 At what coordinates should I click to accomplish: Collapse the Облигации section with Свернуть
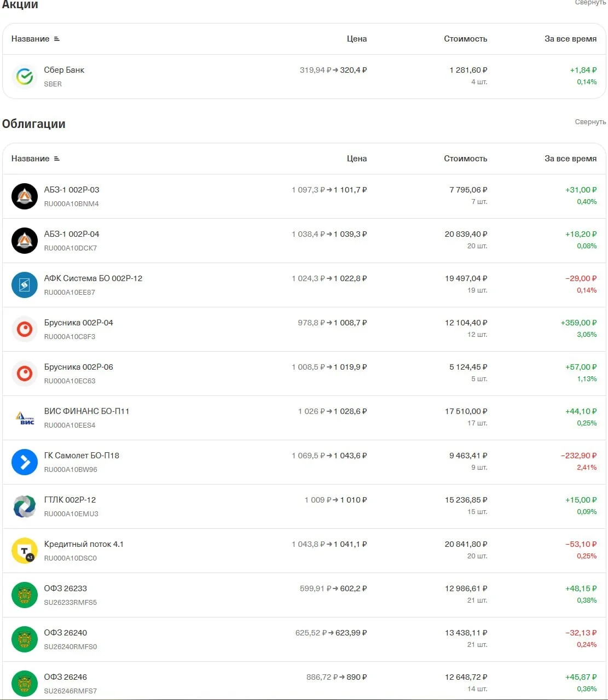[590, 122]
